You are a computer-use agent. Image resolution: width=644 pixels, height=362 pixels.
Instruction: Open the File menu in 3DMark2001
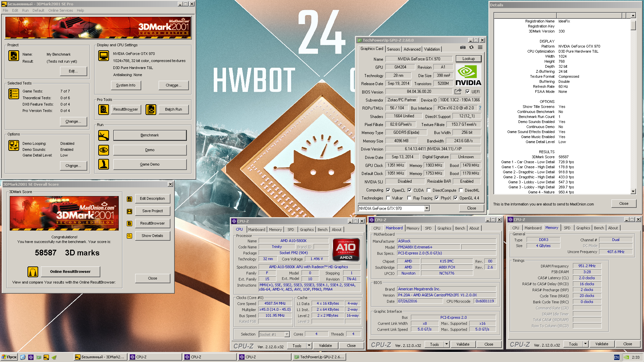coord(5,10)
